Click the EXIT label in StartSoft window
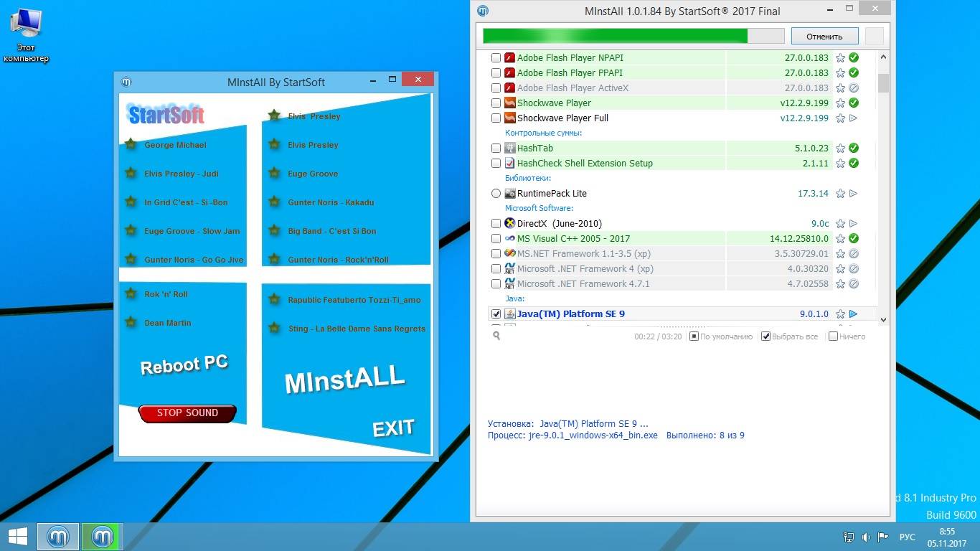980x551 pixels. [x=393, y=428]
